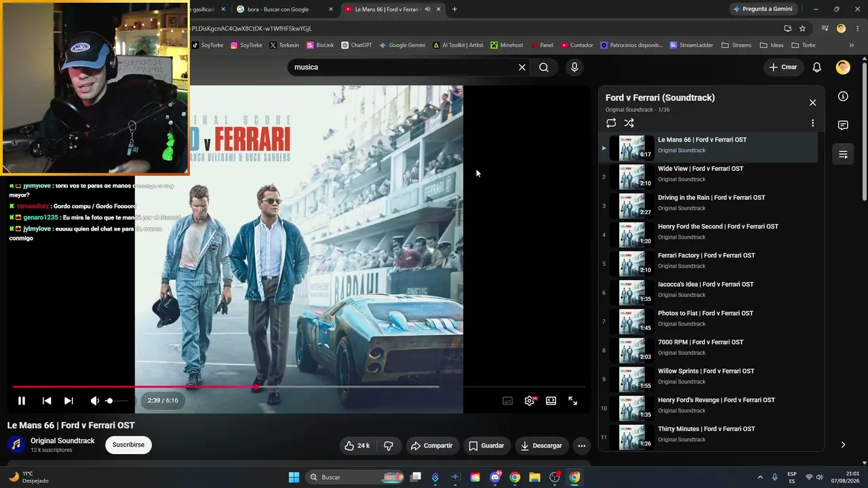Viewport: 868px width, 488px height.
Task: Open the Windows Start menu
Action: pyautogui.click(x=294, y=477)
